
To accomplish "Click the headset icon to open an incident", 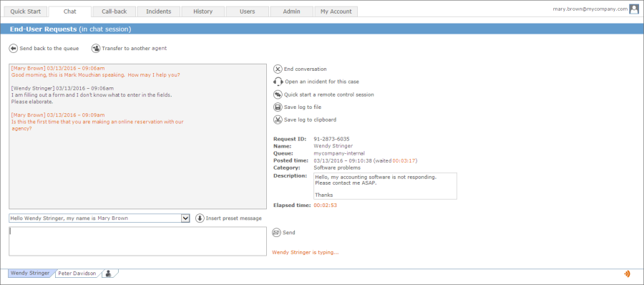I will point(278,82).
